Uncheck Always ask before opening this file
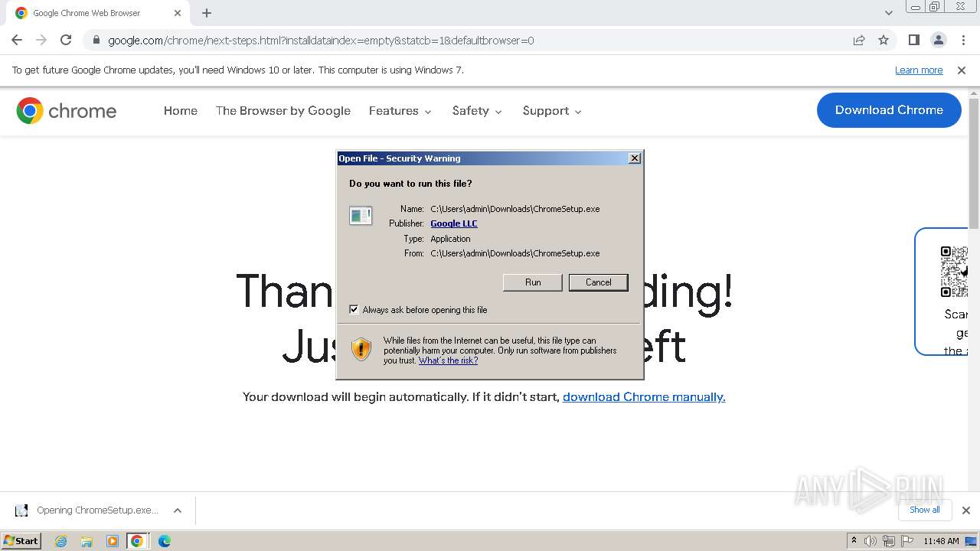Screen dimensions: 980x551 354,310
